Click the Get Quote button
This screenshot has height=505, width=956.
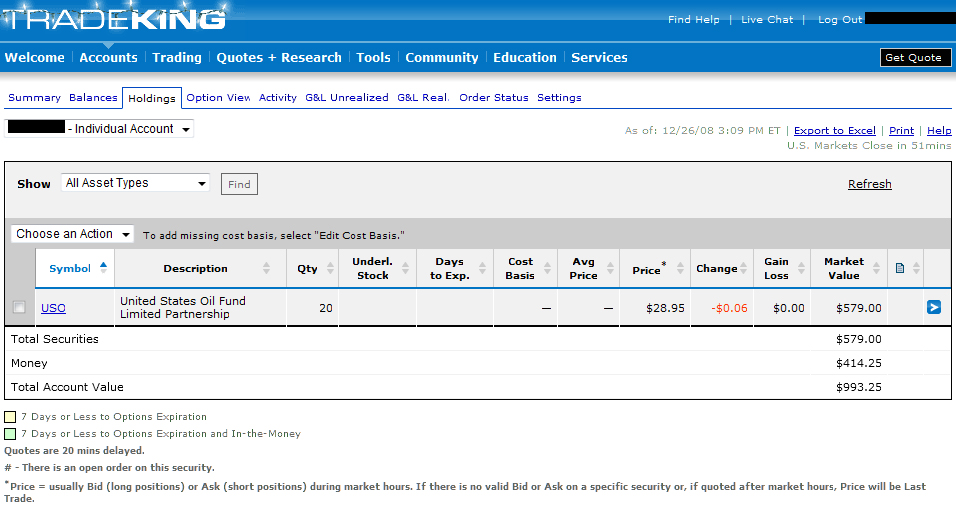[x=915, y=57]
